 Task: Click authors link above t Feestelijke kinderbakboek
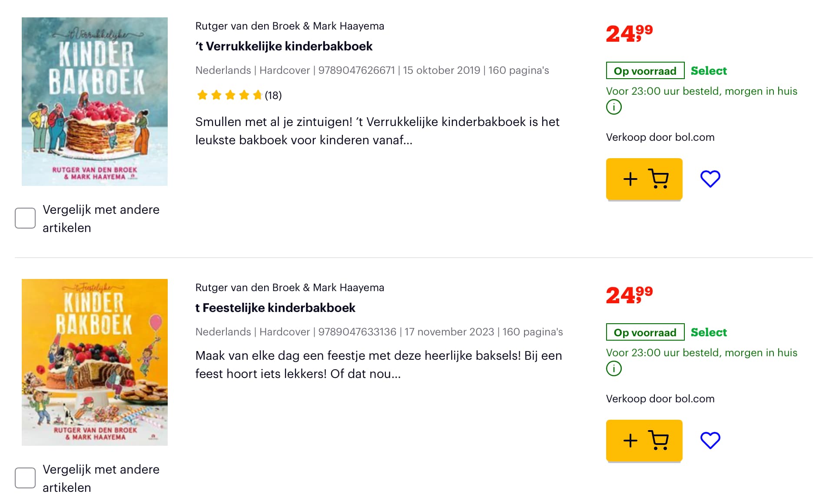pyautogui.click(x=290, y=288)
